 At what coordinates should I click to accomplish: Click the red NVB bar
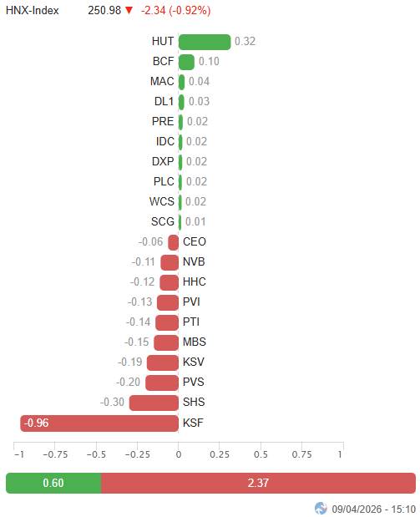(170, 262)
